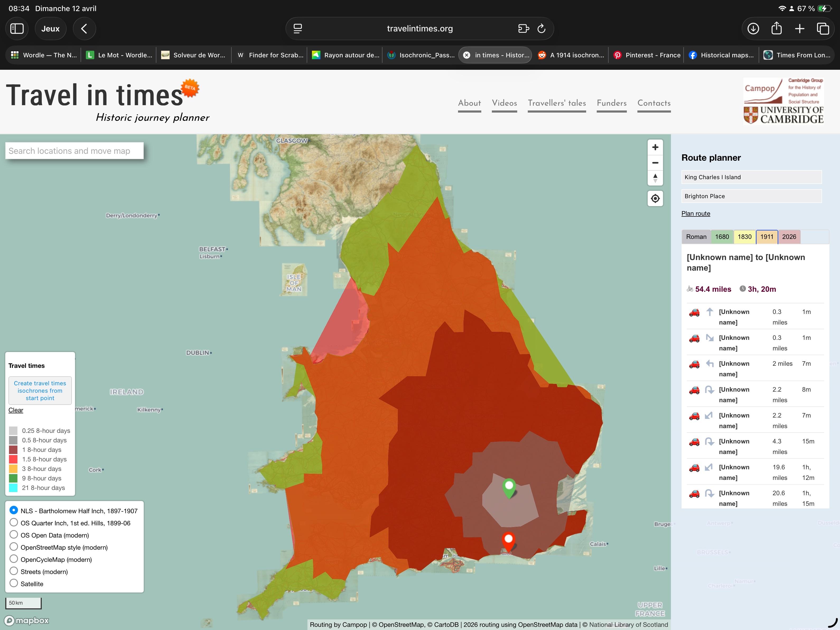Click the Plan route link
This screenshot has height=630, width=840.
pyautogui.click(x=696, y=213)
